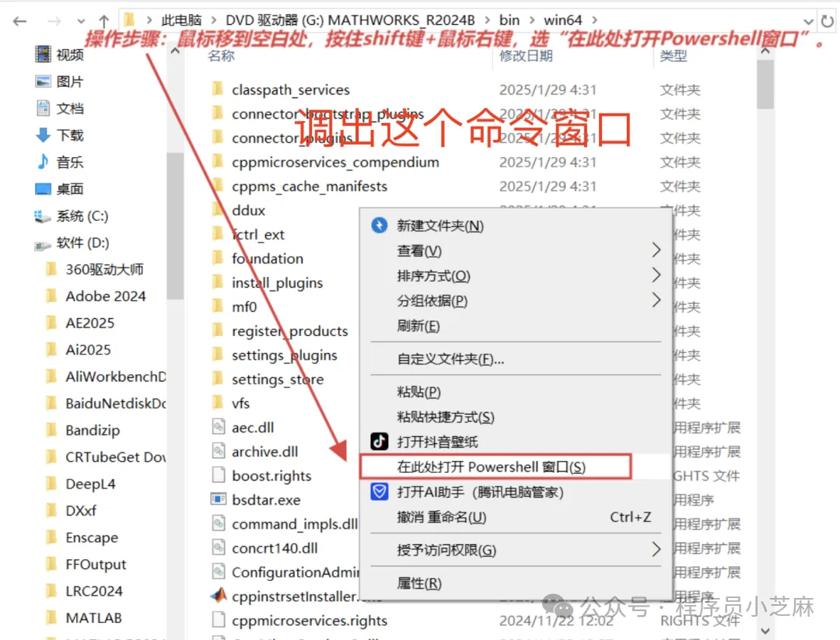
Task: Select MATLAB folder in sidebar
Action: coord(84,617)
